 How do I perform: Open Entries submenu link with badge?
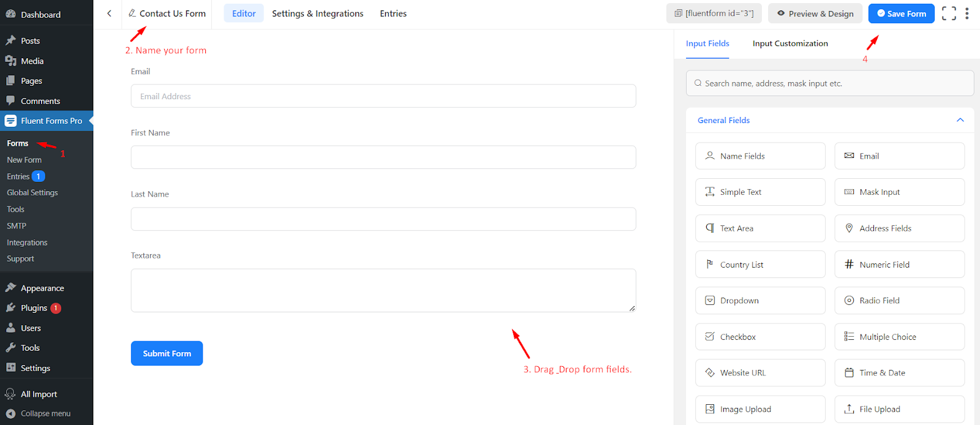point(26,176)
